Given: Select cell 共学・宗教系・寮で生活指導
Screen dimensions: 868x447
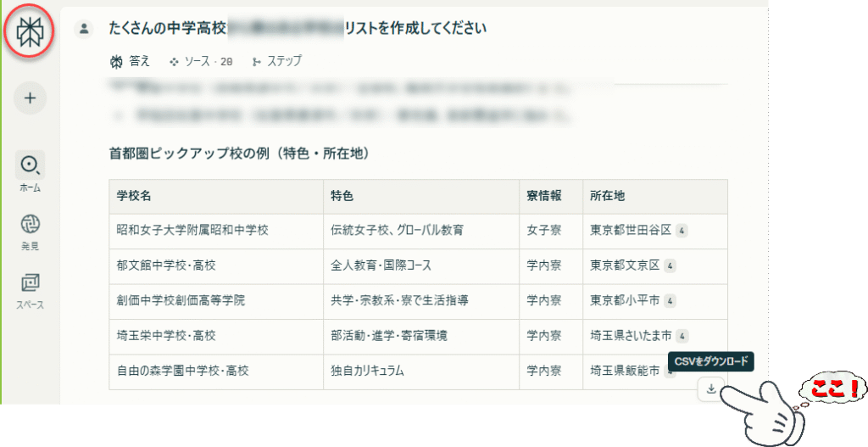Looking at the screenshot, I should click(421, 301).
